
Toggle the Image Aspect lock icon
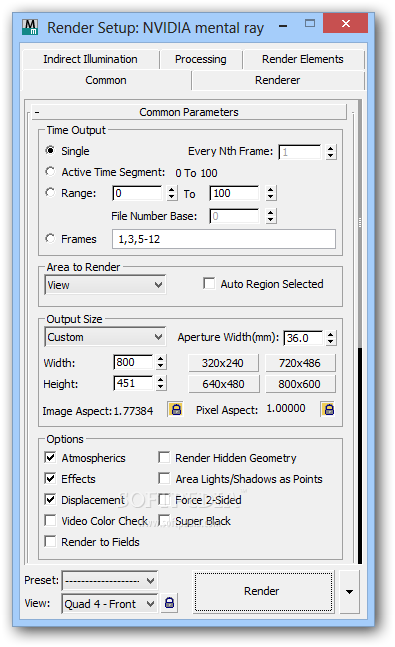[176, 409]
